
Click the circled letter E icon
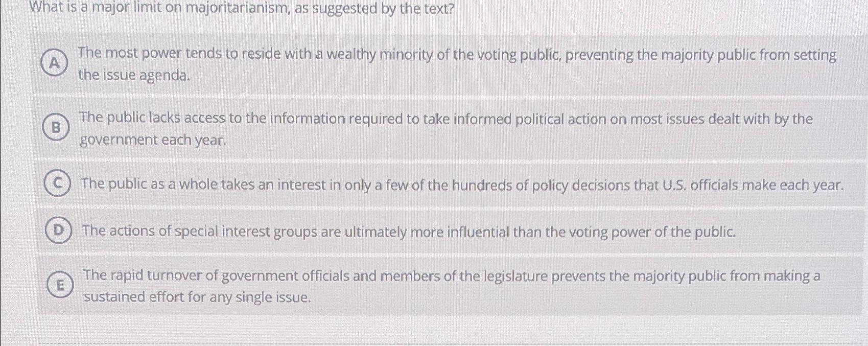(x=60, y=286)
